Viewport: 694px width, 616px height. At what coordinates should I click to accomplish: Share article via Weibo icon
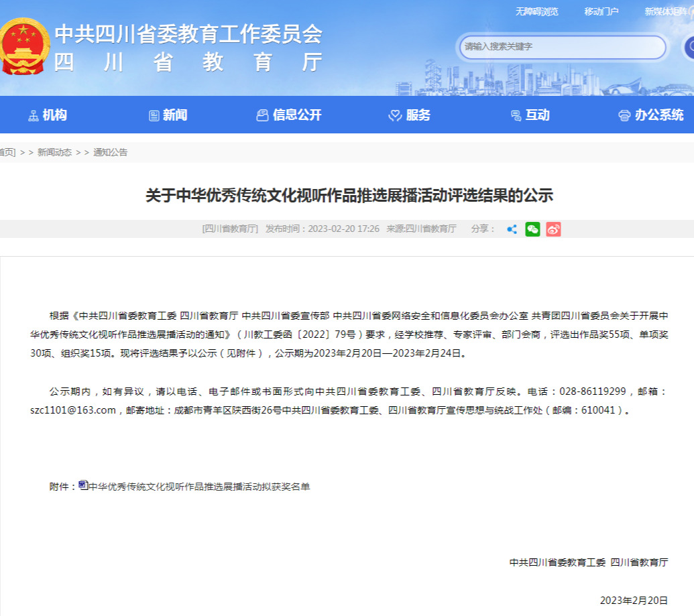pyautogui.click(x=553, y=229)
